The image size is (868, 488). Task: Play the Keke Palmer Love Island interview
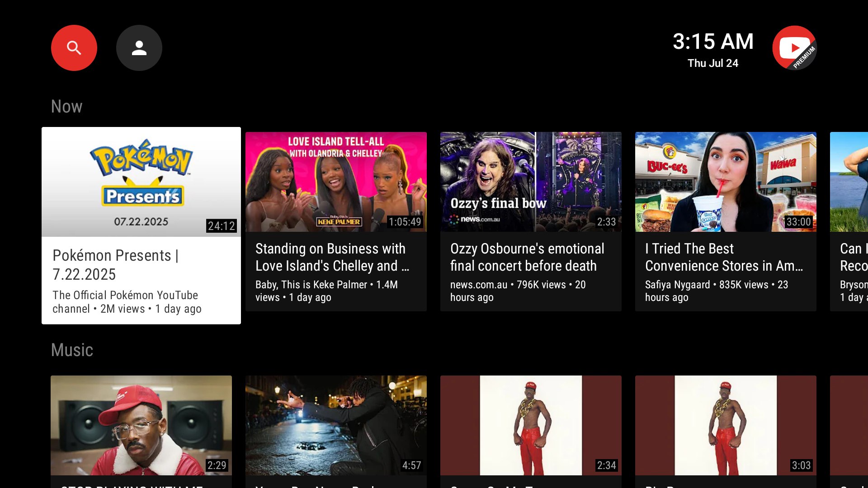pyautogui.click(x=336, y=182)
